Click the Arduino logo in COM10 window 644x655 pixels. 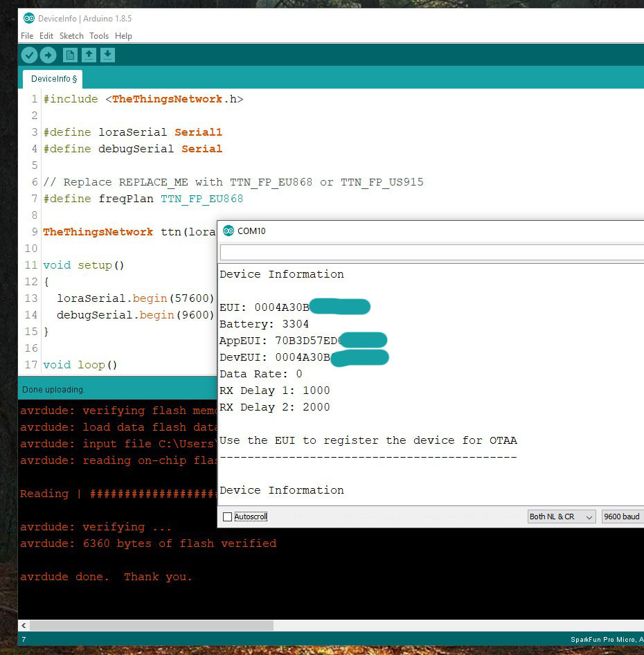(229, 231)
